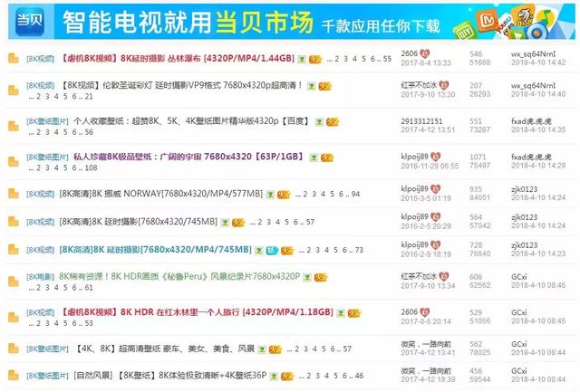Click the folder icon of [自然风景] 8K壁纸 thread

tap(14, 376)
